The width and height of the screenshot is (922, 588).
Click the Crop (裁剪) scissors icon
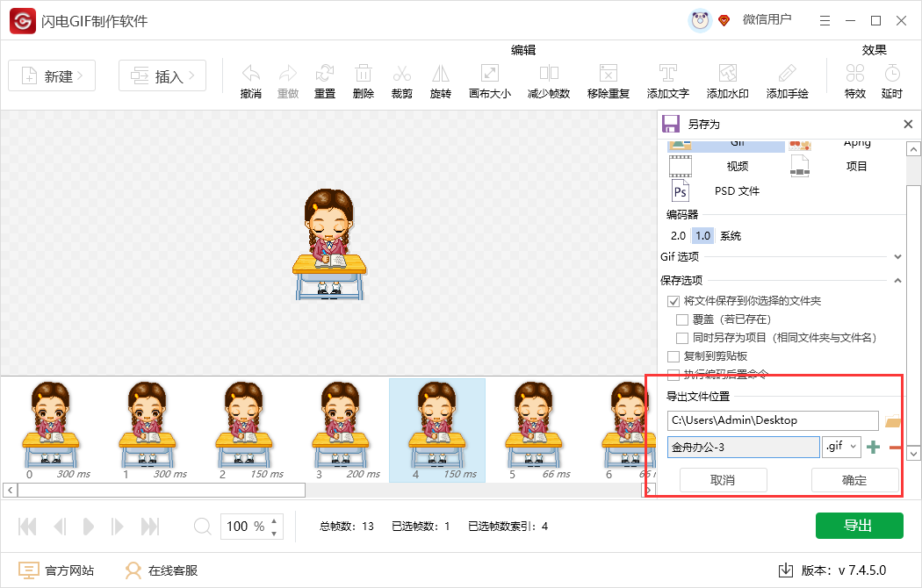[x=401, y=75]
